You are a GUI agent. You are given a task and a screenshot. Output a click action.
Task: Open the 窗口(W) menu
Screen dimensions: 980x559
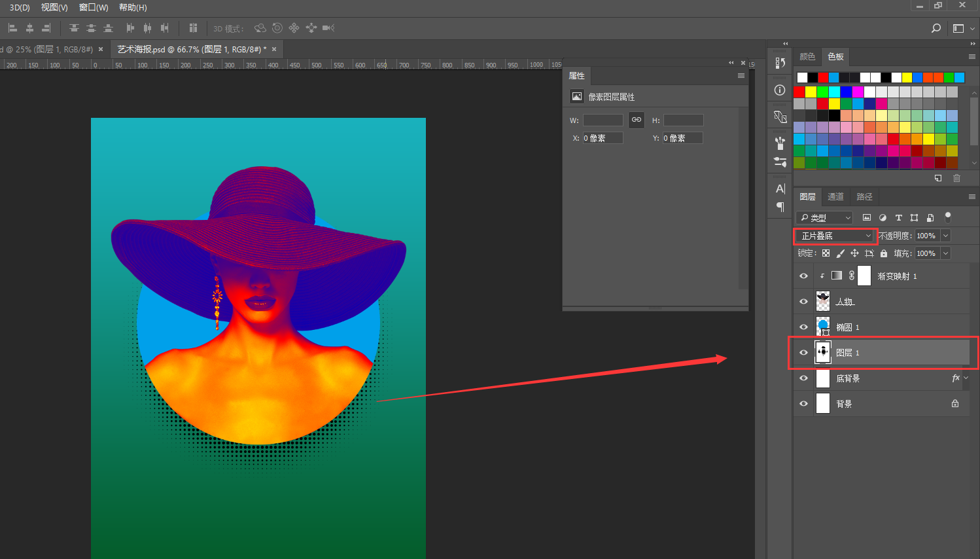click(94, 7)
